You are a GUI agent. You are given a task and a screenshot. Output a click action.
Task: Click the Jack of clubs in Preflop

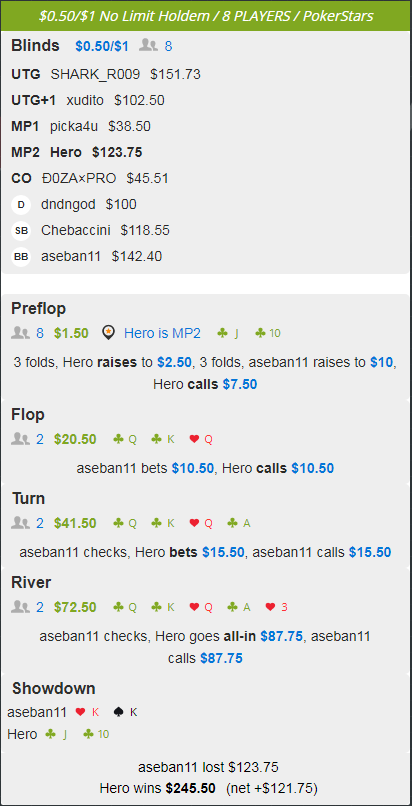(228, 333)
